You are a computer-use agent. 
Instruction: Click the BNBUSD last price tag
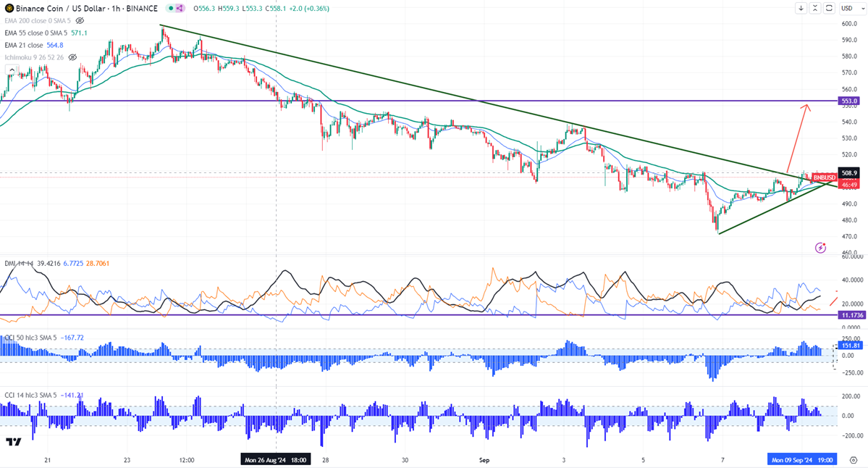pyautogui.click(x=825, y=177)
